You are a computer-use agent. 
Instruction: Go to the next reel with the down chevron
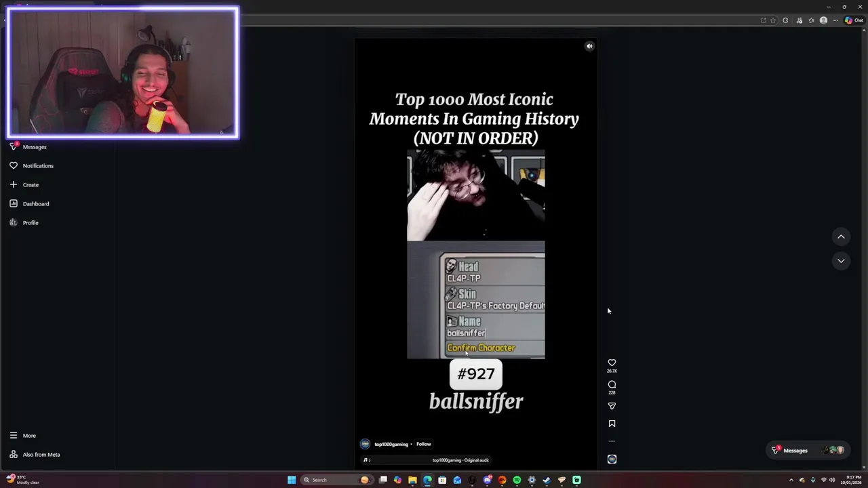[841, 261]
